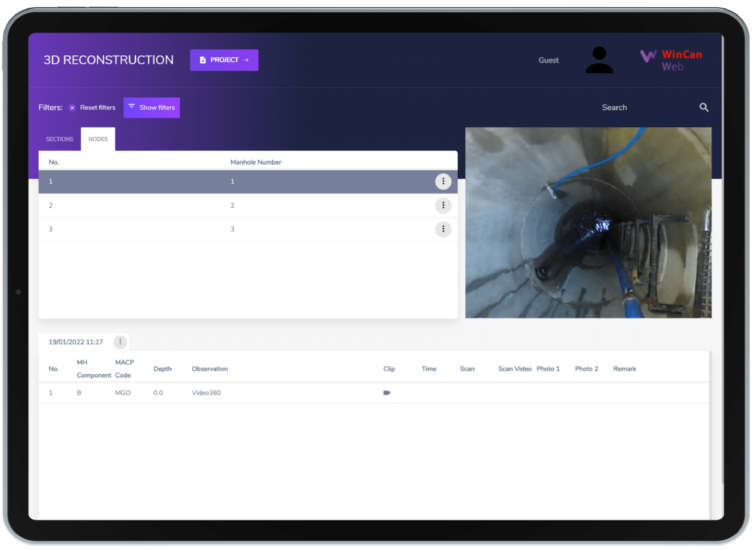Click the Guest user avatar icon
Image resolution: width=756 pixels, height=550 pixels.
coord(599,60)
